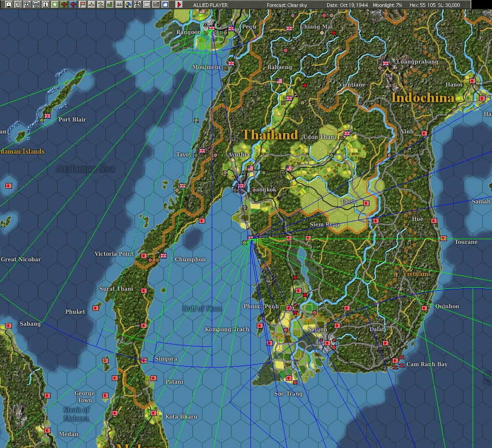This screenshot has height=448, width=492.
Task: Click the double yellow ships task force icon
Action: [101, 5]
